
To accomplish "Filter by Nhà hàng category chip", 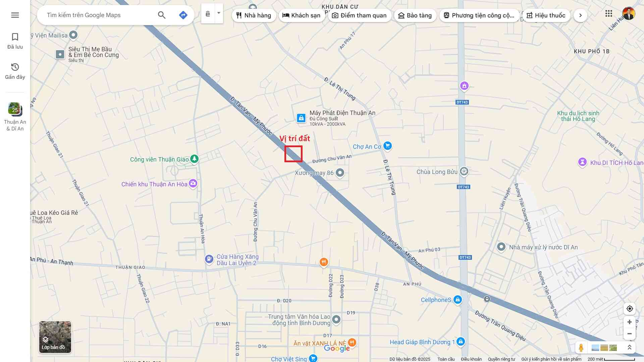I will [x=254, y=15].
